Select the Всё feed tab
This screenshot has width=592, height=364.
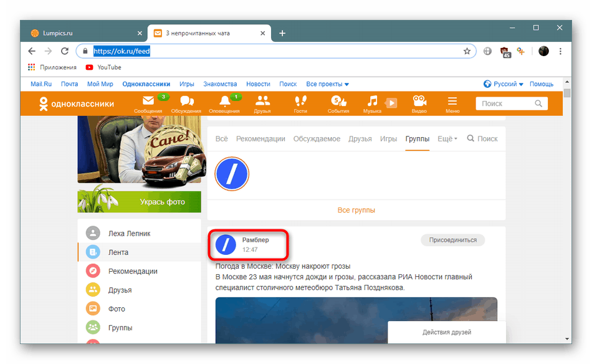click(222, 138)
